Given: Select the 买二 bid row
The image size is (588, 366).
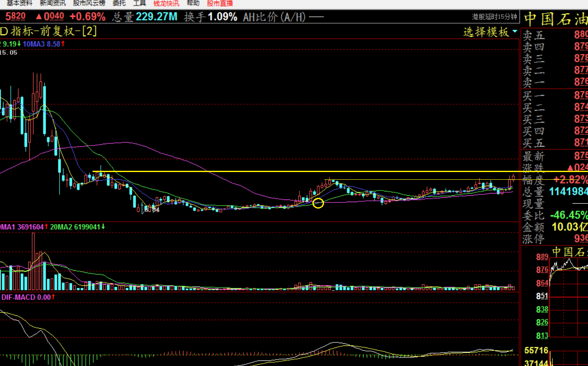Looking at the screenshot, I should tap(555, 107).
